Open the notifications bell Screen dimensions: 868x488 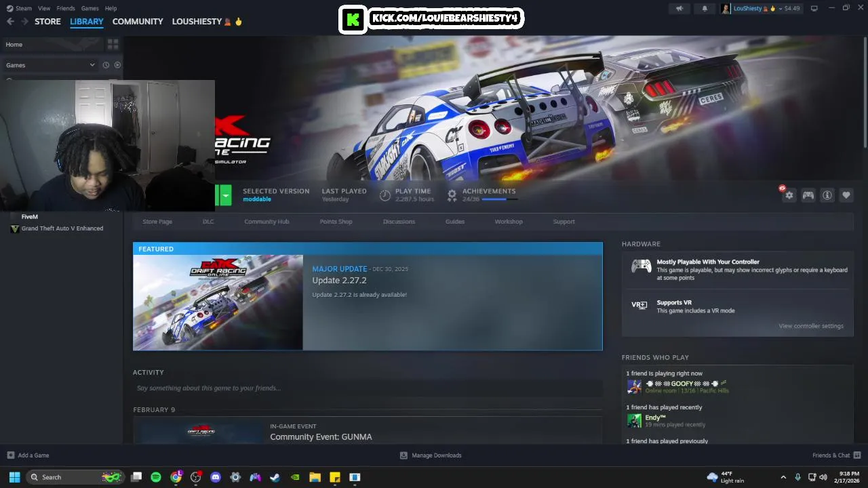click(705, 8)
